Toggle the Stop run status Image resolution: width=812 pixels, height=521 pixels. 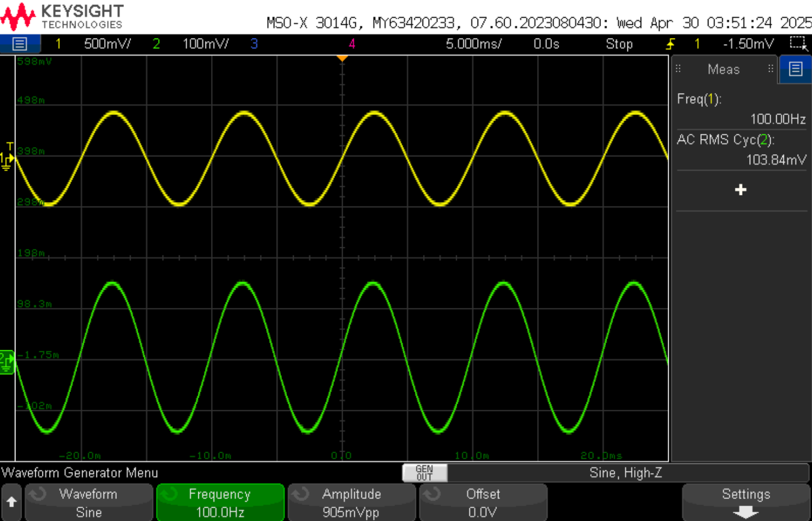(619, 44)
